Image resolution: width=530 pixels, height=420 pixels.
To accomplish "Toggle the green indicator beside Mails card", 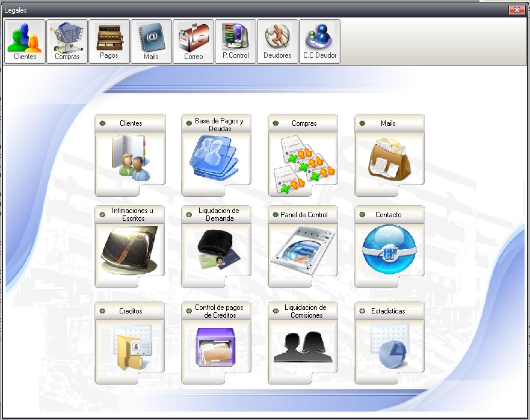I will tap(362, 123).
